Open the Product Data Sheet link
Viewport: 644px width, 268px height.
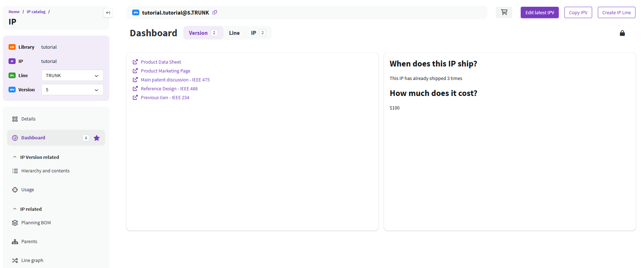coord(161,62)
